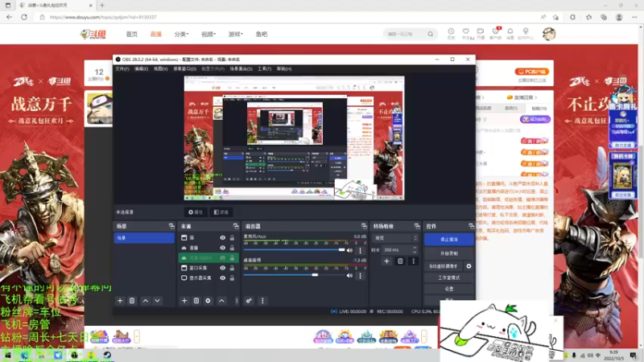Open Steam icon on Windows taskbar
Screen dimensions: 644x362
click(x=107, y=355)
